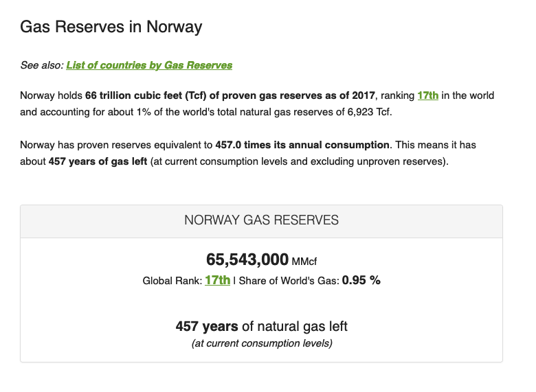Click the 457 years of gas left phrase
This screenshot has width=536, height=392.
click(98, 161)
